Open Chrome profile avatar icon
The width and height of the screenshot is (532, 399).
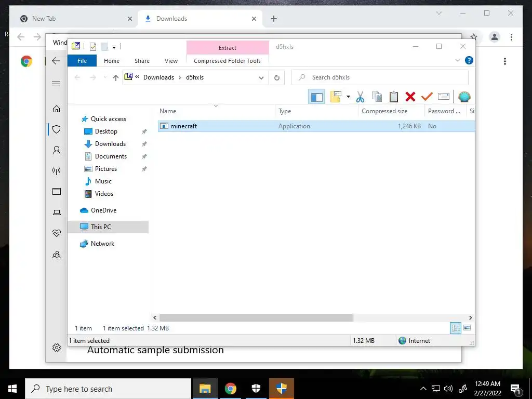click(495, 37)
